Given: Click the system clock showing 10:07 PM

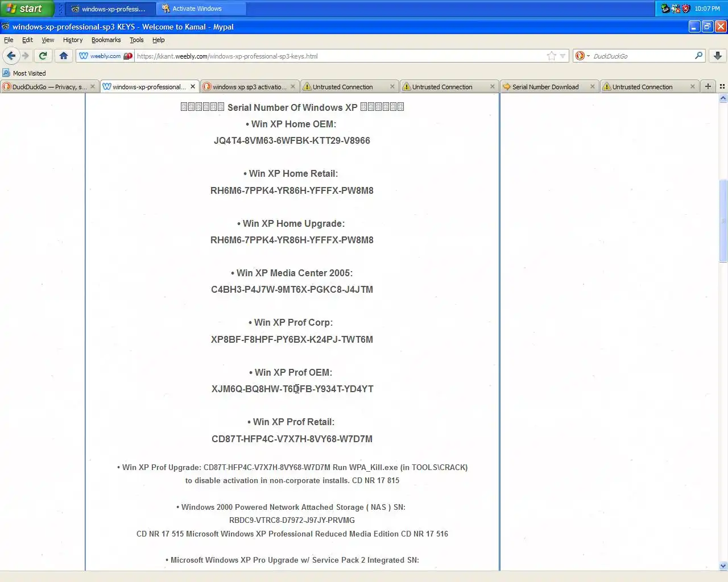Looking at the screenshot, I should [x=707, y=9].
